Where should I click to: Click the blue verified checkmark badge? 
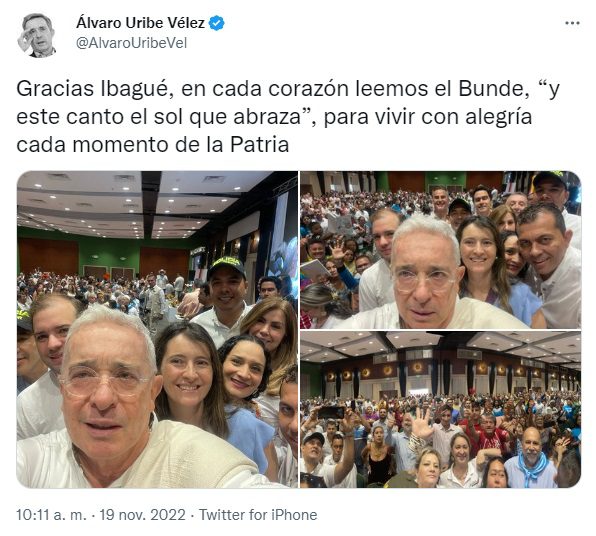217,23
